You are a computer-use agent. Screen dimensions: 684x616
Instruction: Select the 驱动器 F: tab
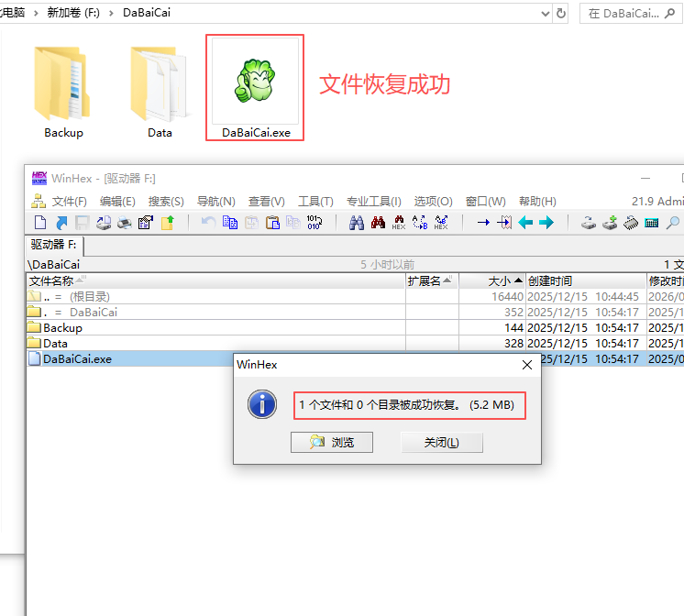point(54,245)
